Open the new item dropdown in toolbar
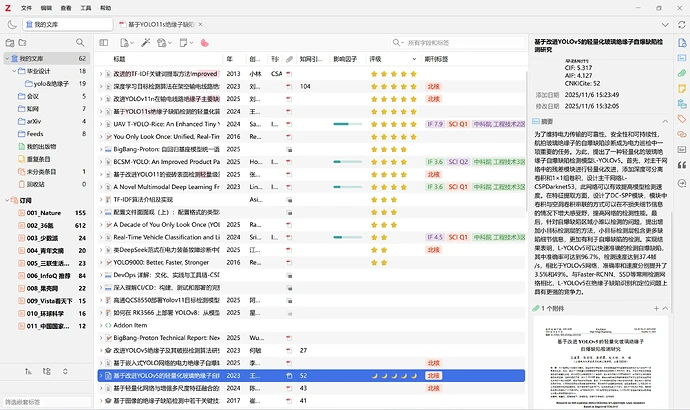This screenshot has height=410, width=690. [127, 43]
